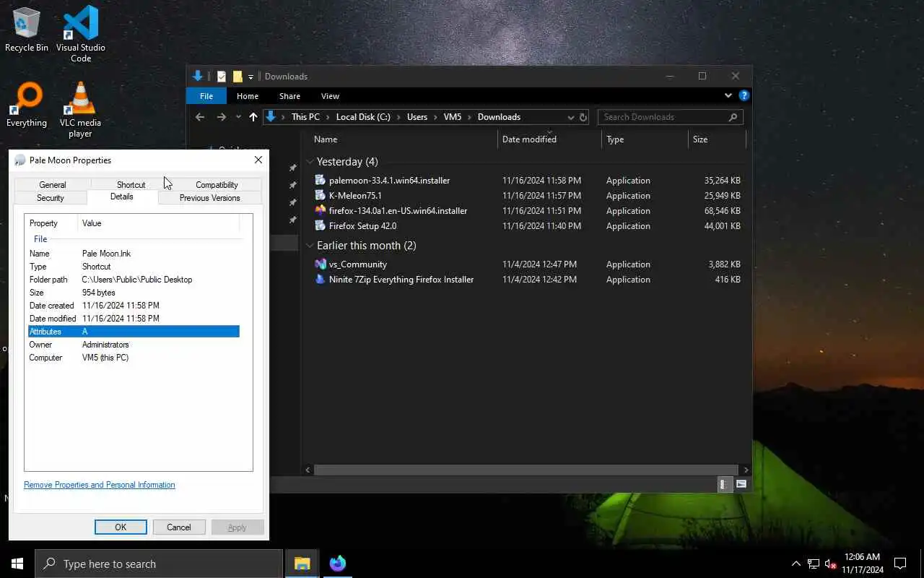Click the Ninite installer file icon

321,279
